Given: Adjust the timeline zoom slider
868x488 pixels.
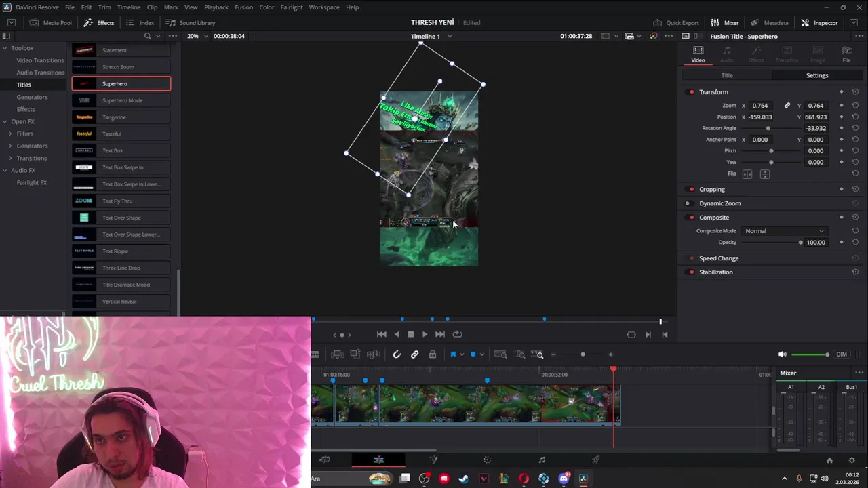Looking at the screenshot, I should point(583,354).
